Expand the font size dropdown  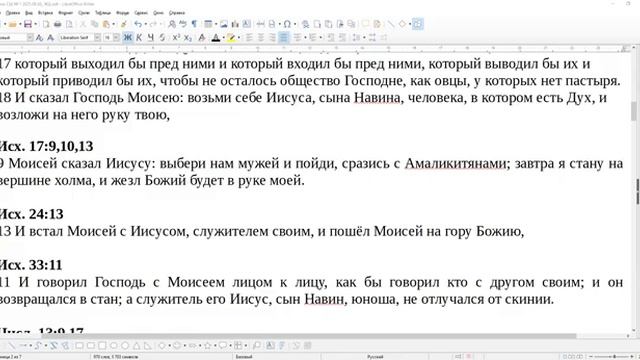pyautogui.click(x=116, y=38)
